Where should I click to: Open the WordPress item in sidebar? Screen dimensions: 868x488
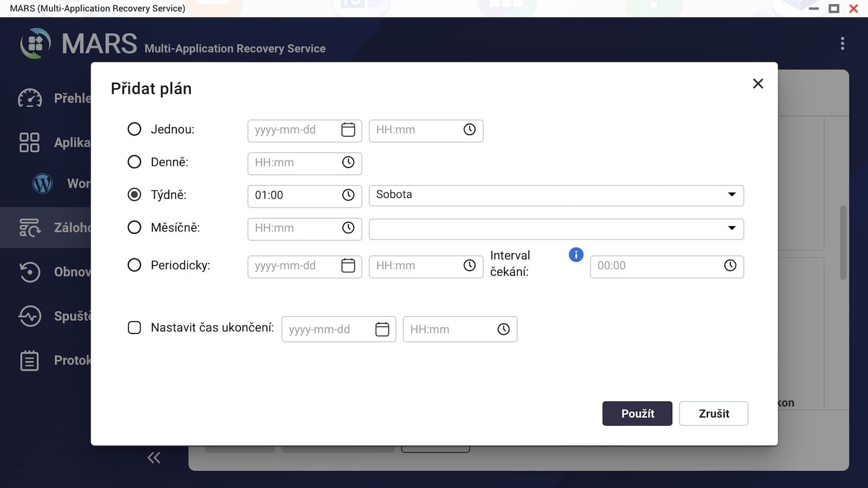point(46,183)
